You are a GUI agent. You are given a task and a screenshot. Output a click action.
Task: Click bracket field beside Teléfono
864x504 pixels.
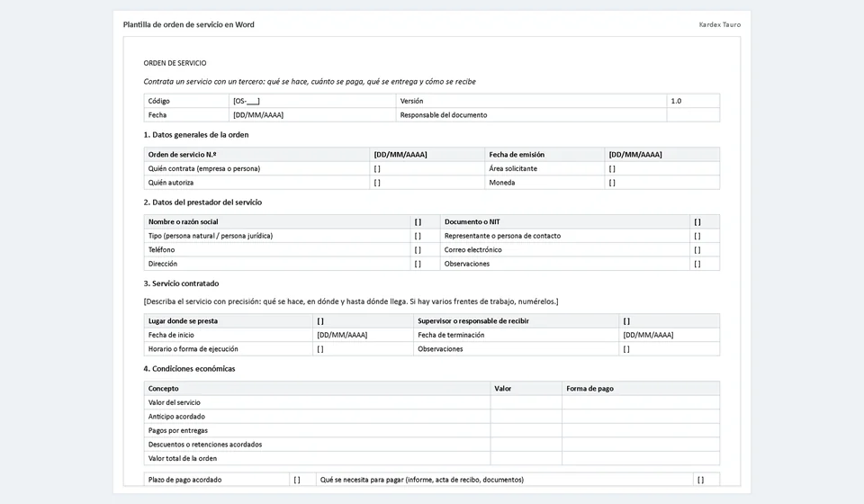[x=424, y=250]
